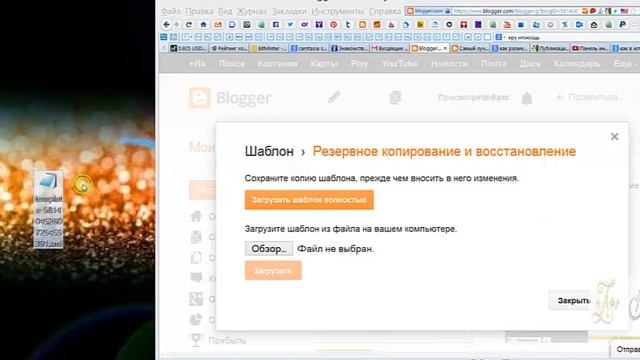
Task: Click the first blue icon in the second toolbar row
Action: (164, 37)
